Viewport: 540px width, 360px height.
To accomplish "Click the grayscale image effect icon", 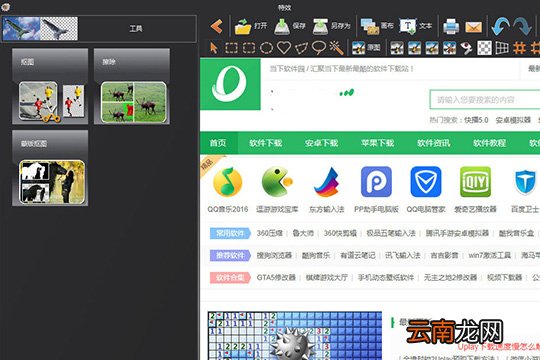I will coord(397,48).
